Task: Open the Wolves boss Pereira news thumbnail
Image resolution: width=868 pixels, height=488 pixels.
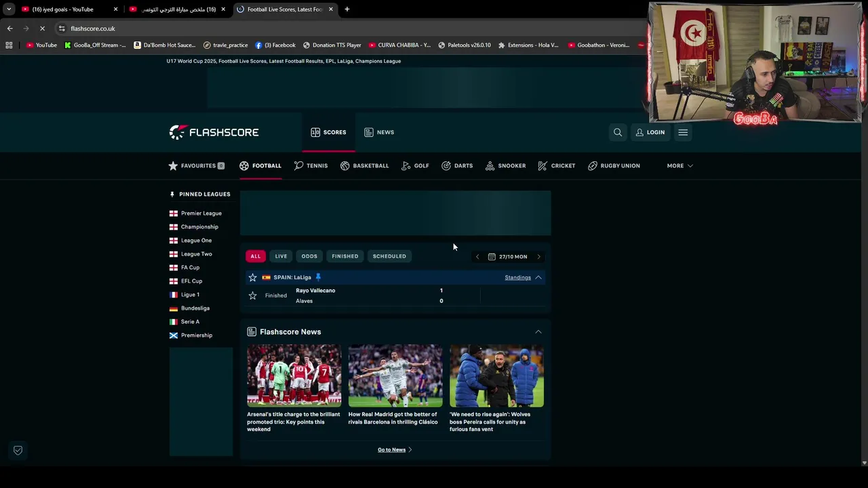Action: tap(496, 375)
